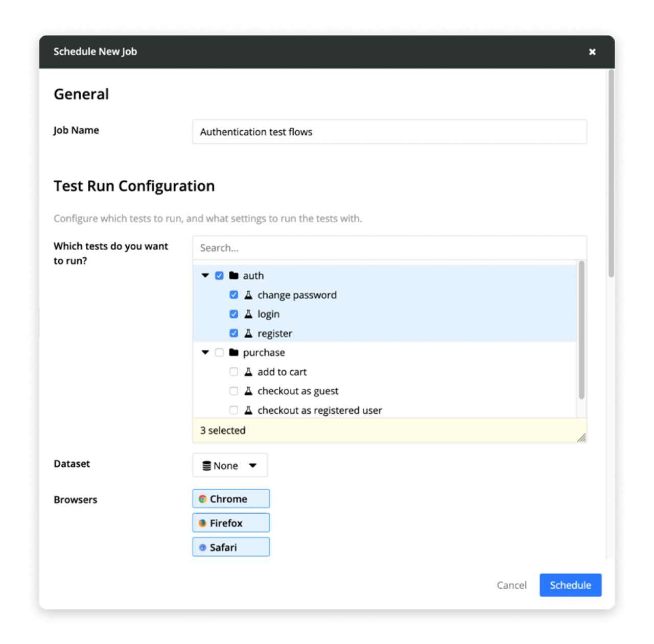Click the database icon in Dataset dropdown
The image size is (654, 644).
point(206,466)
